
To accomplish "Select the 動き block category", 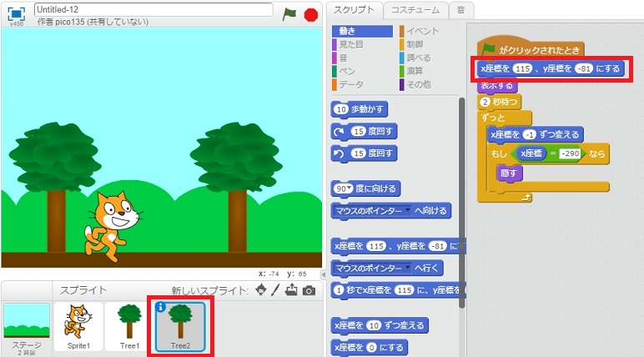I will (x=362, y=31).
